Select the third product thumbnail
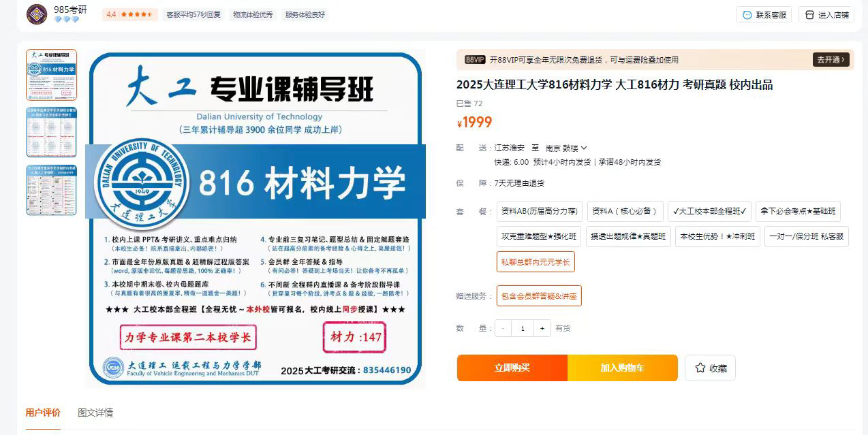This screenshot has width=868, height=435. (52, 190)
